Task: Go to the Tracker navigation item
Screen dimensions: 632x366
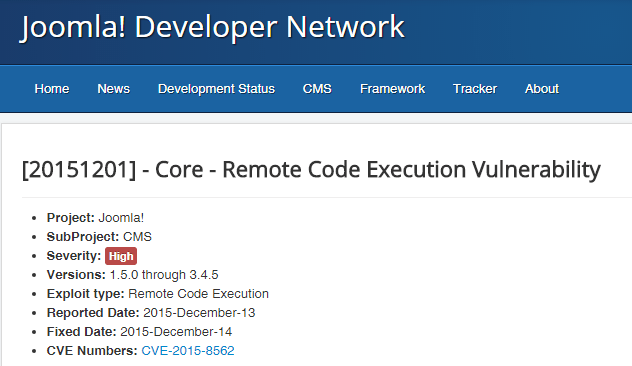Action: click(475, 89)
